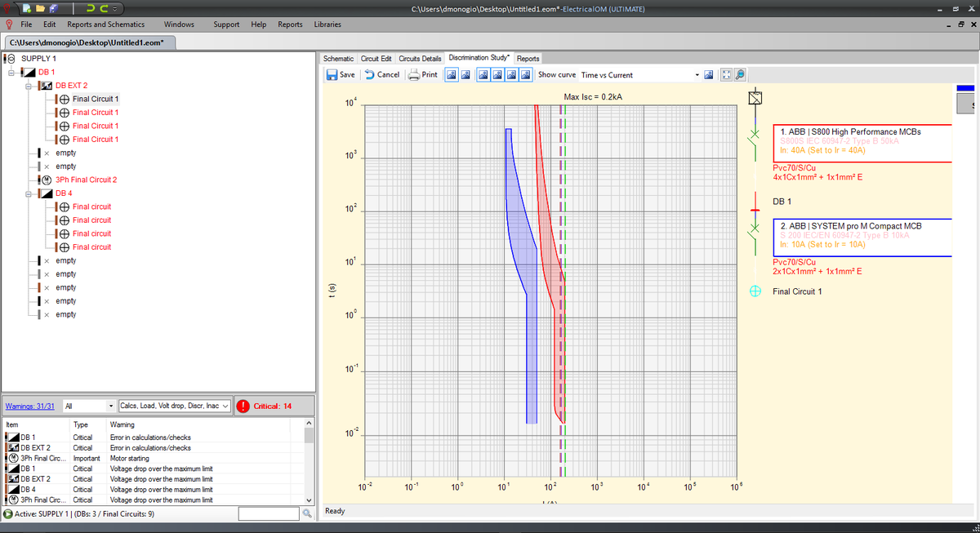This screenshot has height=533, width=980.
Task: Select 3Ph Final Circuit 2 in tree
Action: pos(87,180)
